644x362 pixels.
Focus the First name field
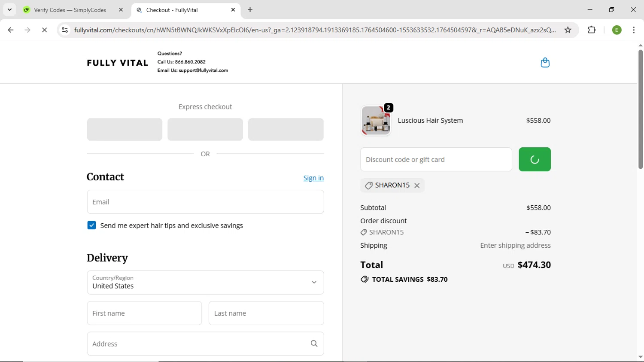point(144,313)
